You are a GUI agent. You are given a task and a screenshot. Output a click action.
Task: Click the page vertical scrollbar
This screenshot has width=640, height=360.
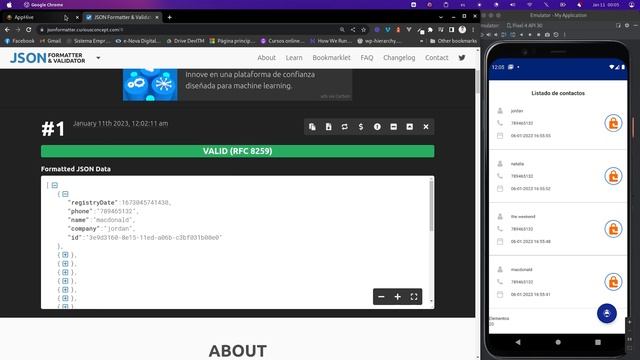point(478,82)
